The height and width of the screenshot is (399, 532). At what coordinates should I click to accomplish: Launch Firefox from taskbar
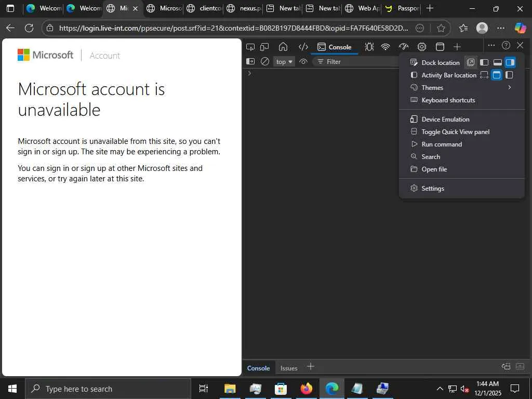click(x=306, y=389)
